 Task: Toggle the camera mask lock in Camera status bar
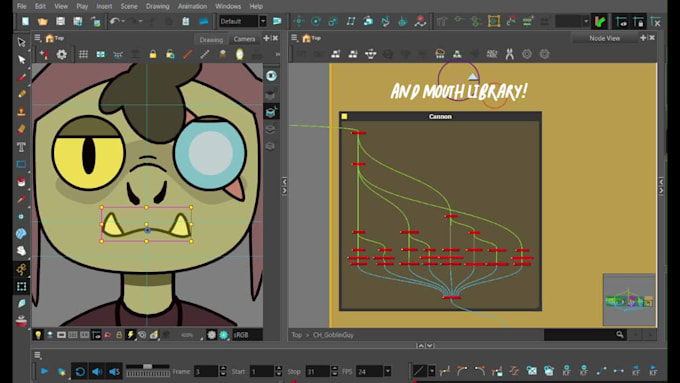pos(119,335)
